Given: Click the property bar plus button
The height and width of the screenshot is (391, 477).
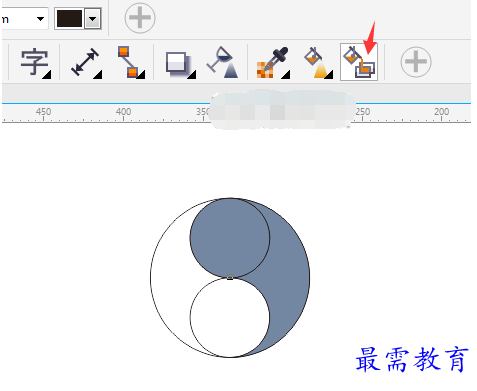Looking at the screenshot, I should [140, 18].
